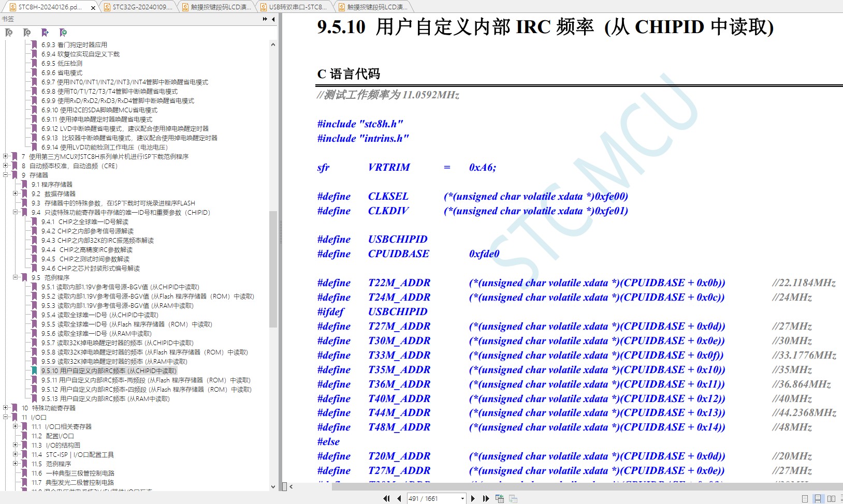Image resolution: width=843 pixels, height=504 pixels.
Task: Open bookmark 9.4.4 CHIP之高精度IRC参数解读
Action: (x=87, y=249)
